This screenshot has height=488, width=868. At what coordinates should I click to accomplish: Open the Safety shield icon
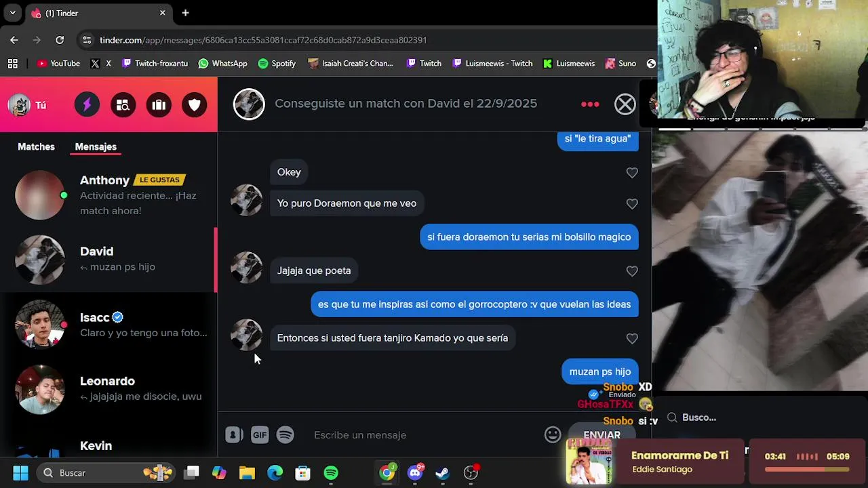tap(195, 105)
